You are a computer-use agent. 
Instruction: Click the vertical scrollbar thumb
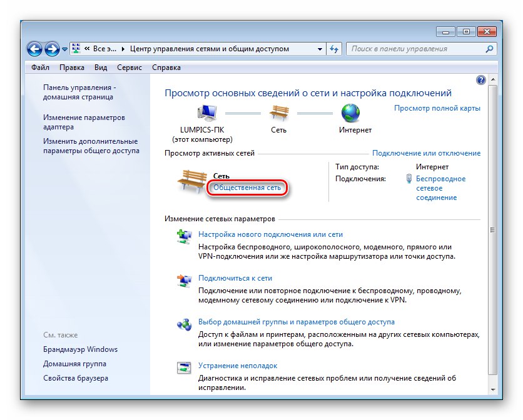(x=492, y=229)
